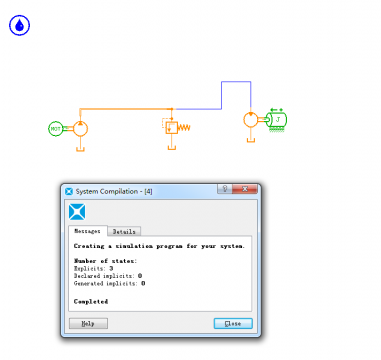Click the tank below the hydraulic motor
Image resolution: width=381 pixels, height=360 pixels.
[251, 140]
